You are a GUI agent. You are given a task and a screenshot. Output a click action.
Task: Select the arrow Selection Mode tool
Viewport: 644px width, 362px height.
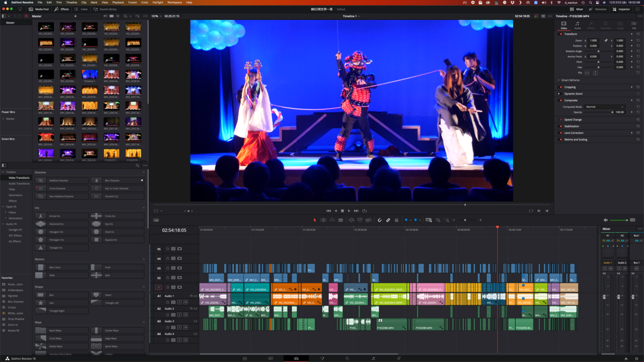coord(314,220)
